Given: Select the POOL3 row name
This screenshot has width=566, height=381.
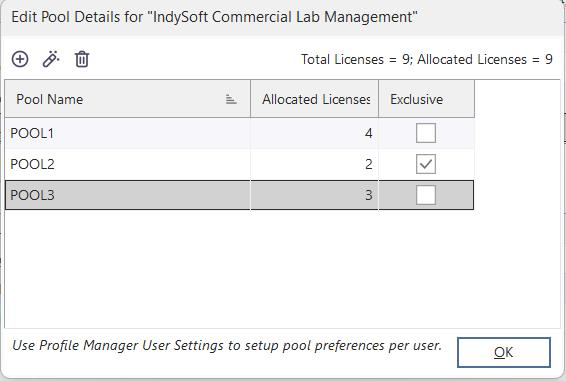Looking at the screenshot, I should [x=32, y=195].
